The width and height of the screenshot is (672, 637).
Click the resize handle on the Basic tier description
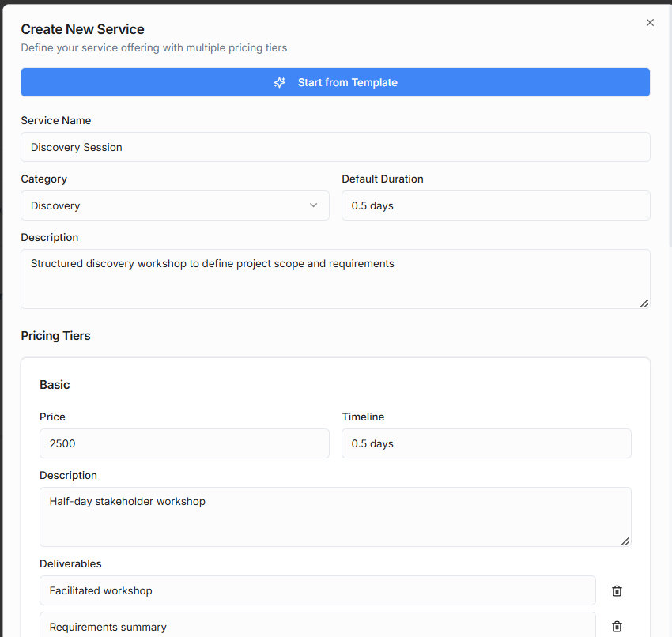(626, 541)
